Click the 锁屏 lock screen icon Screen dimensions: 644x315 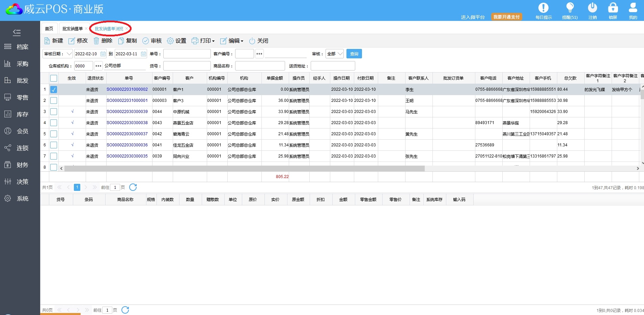pos(613,8)
